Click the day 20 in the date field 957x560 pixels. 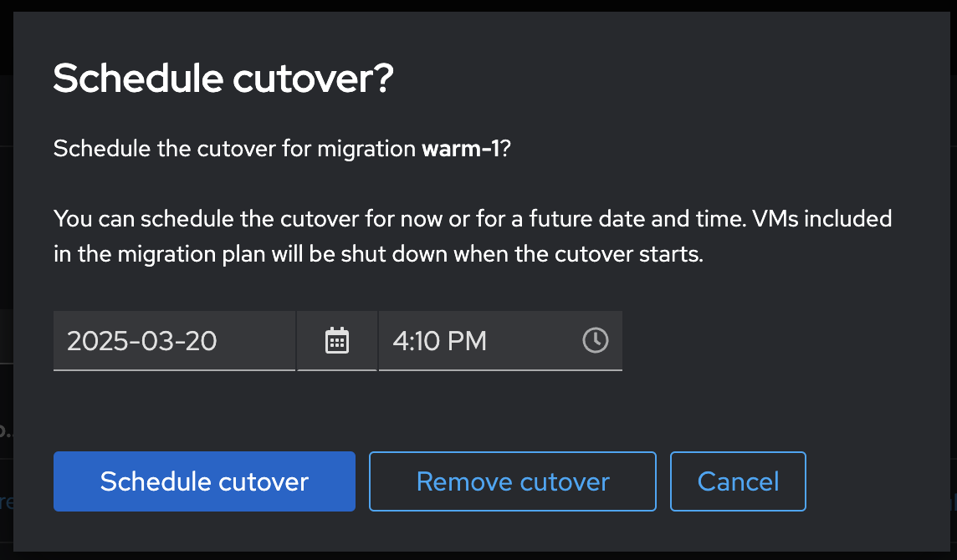point(201,341)
